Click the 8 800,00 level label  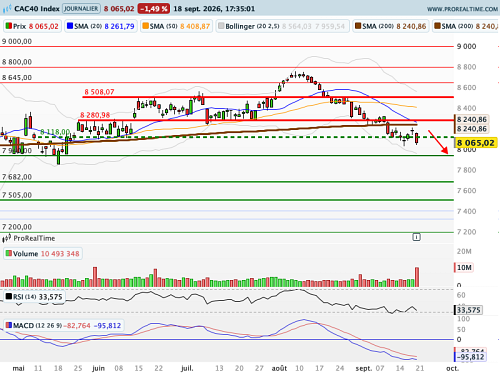pyautogui.click(x=17, y=62)
